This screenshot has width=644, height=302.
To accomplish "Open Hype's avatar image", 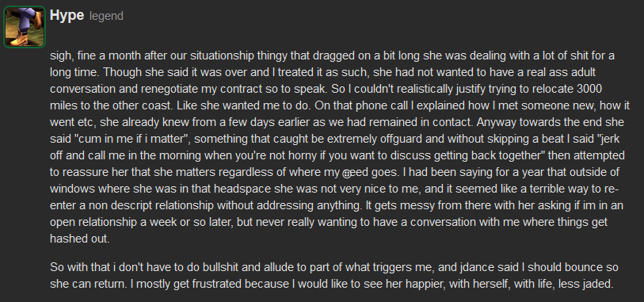I will pyautogui.click(x=25, y=27).
